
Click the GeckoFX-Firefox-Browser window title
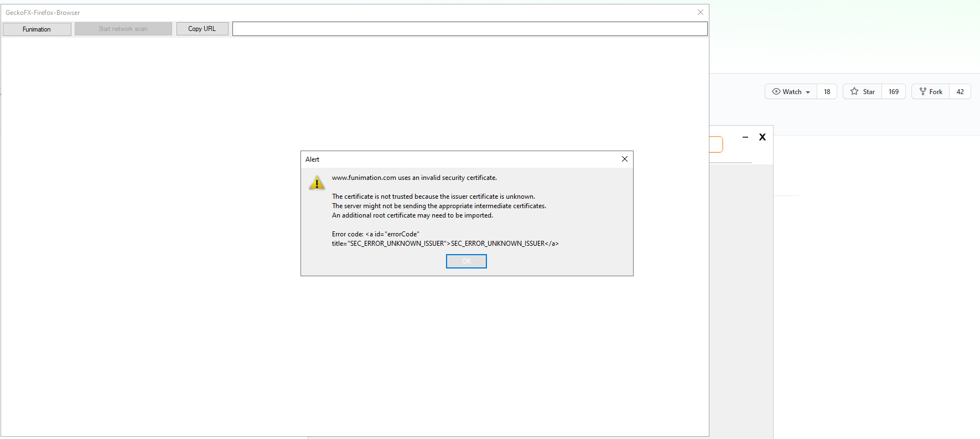tap(43, 13)
